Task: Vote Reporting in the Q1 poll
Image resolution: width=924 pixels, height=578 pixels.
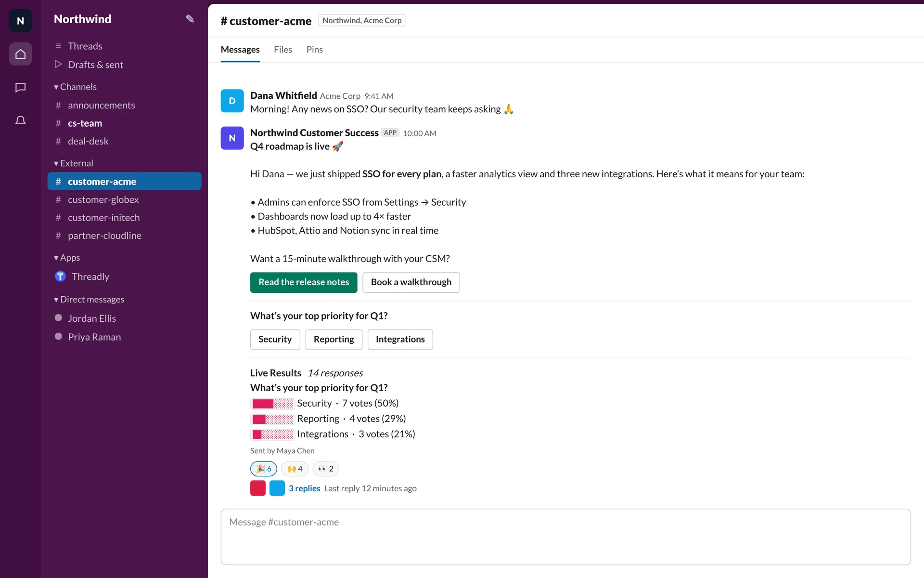Action: pos(334,340)
